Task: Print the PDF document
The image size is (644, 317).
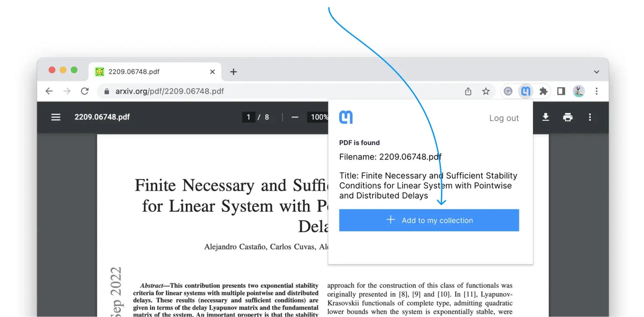Action: pyautogui.click(x=568, y=117)
